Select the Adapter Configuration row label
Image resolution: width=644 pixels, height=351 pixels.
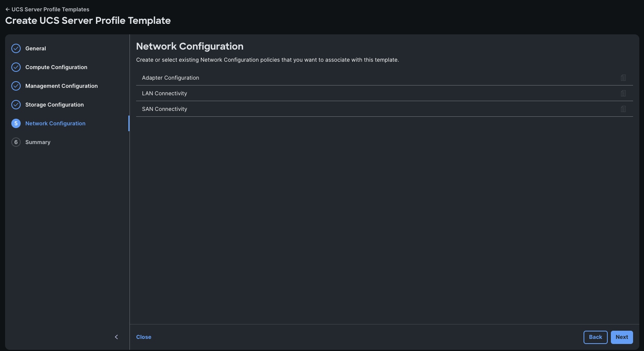(x=170, y=78)
